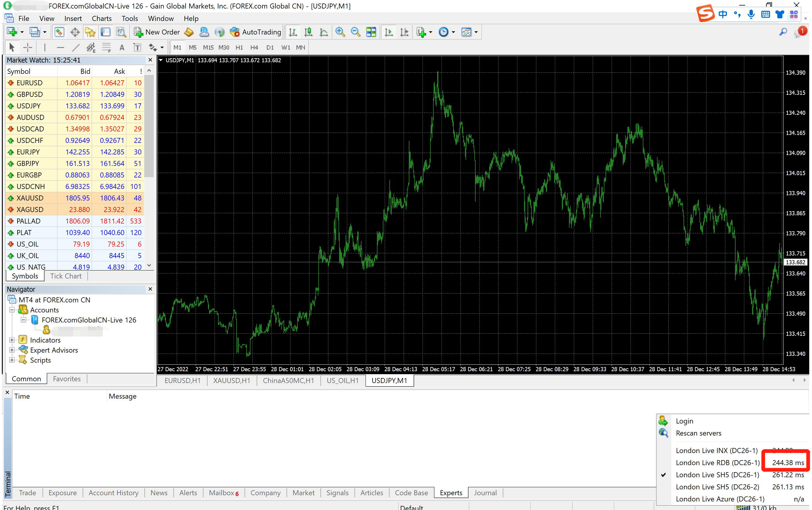Select the horizontal line tool
This screenshot has width=812, height=510.
point(60,48)
